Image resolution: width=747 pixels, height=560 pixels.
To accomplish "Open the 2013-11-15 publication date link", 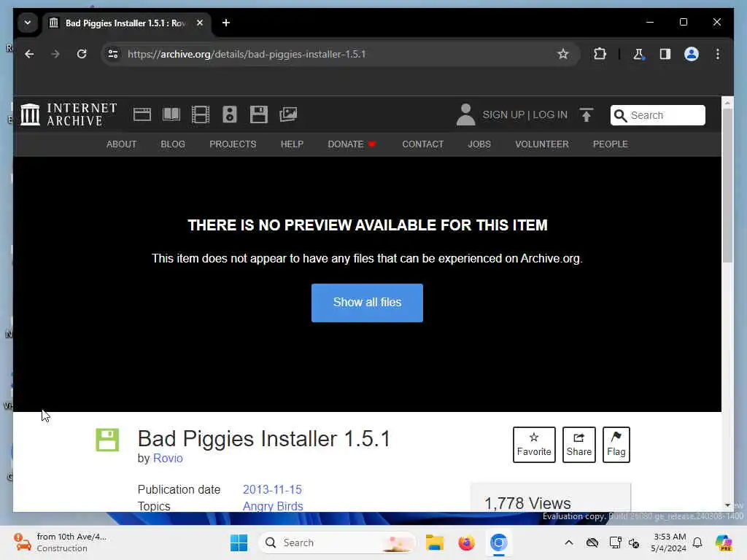I will coord(273,489).
